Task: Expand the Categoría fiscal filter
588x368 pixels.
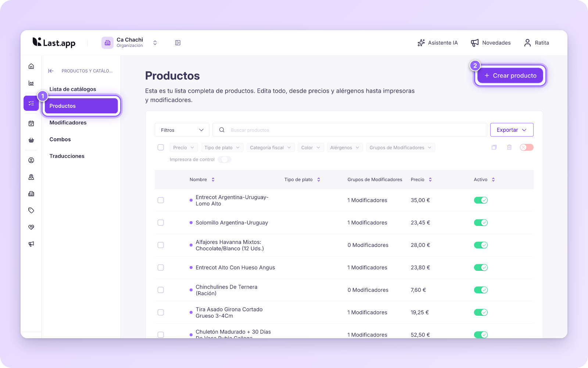Action: click(270, 148)
